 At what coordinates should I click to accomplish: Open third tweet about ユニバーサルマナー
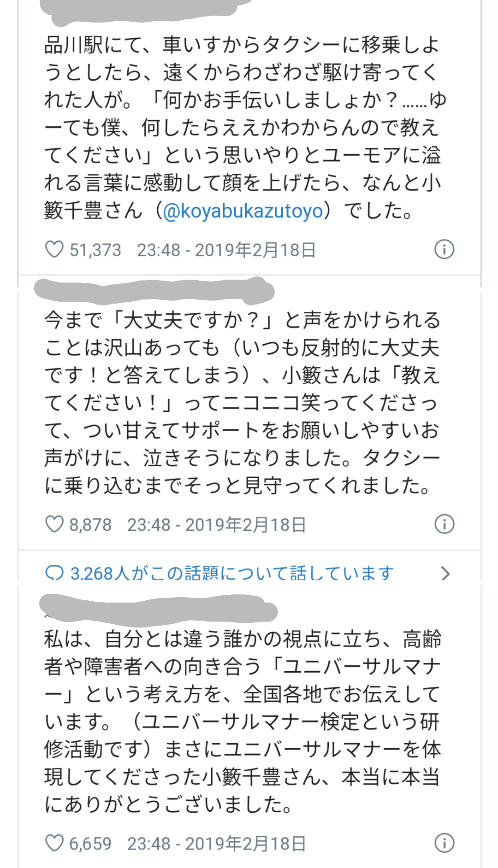pyautogui.click(x=243, y=721)
